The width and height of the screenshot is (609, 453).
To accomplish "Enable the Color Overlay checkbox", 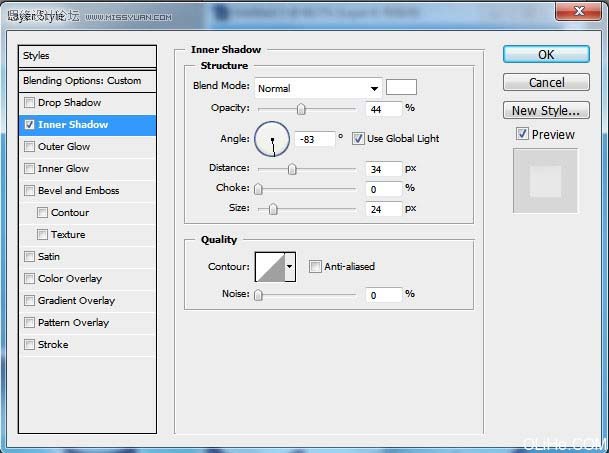I will click(x=29, y=279).
